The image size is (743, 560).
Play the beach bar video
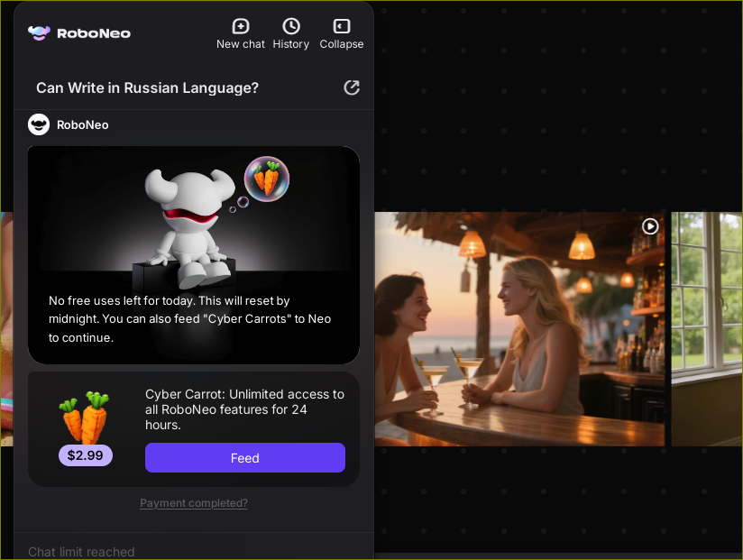(x=649, y=226)
